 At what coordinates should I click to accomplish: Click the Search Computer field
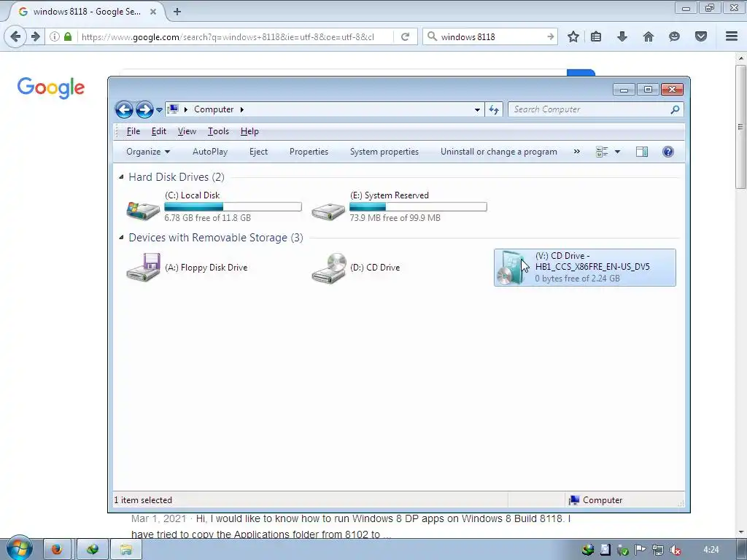pos(595,109)
